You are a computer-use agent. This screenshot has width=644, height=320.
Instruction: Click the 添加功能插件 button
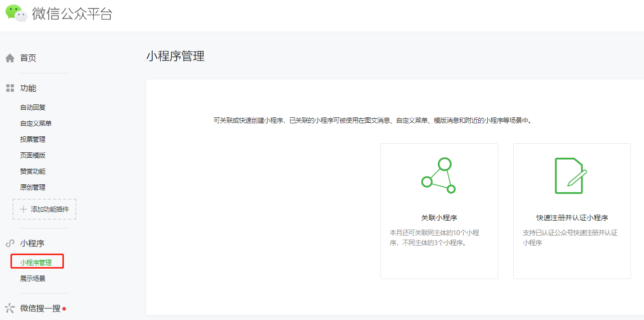click(44, 209)
